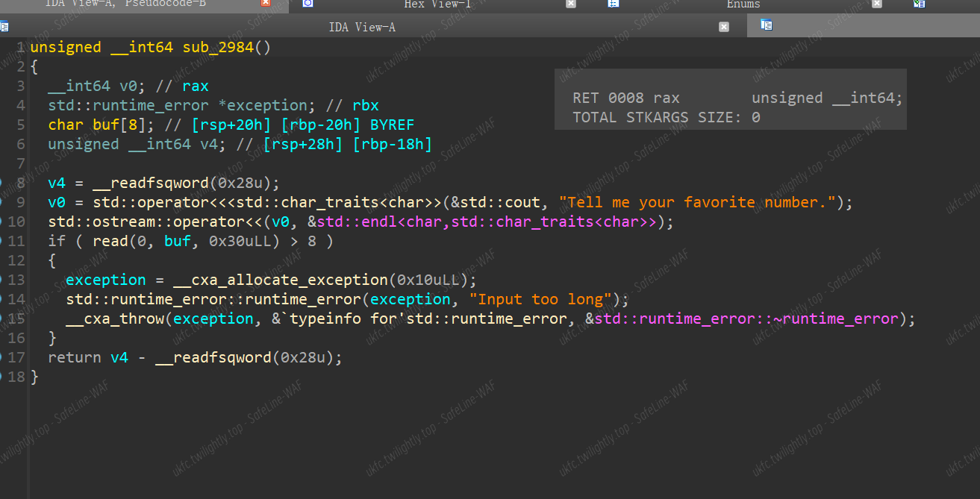Select the IDA View-A, Pseudocode-B tab
The width and height of the screenshot is (980, 499).
125,4
